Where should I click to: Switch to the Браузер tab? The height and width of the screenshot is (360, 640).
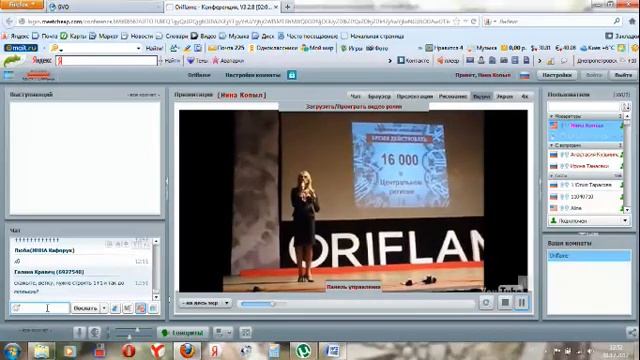[379, 96]
